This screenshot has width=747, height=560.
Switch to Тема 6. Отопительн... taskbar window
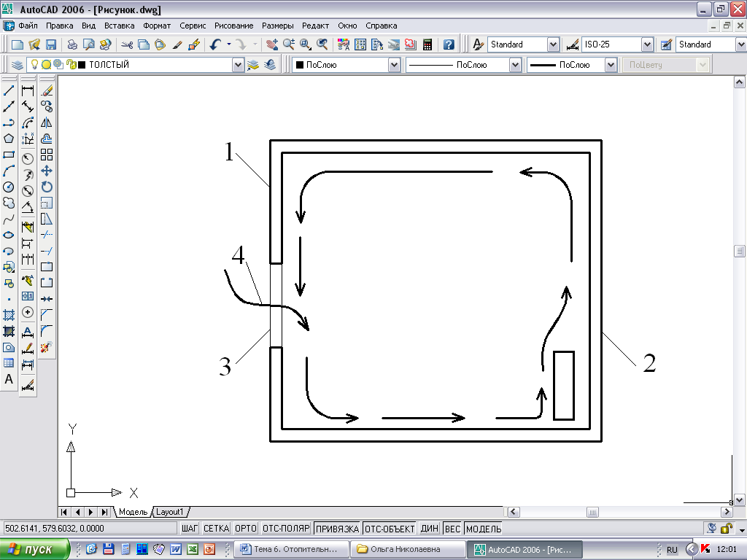pyautogui.click(x=292, y=550)
